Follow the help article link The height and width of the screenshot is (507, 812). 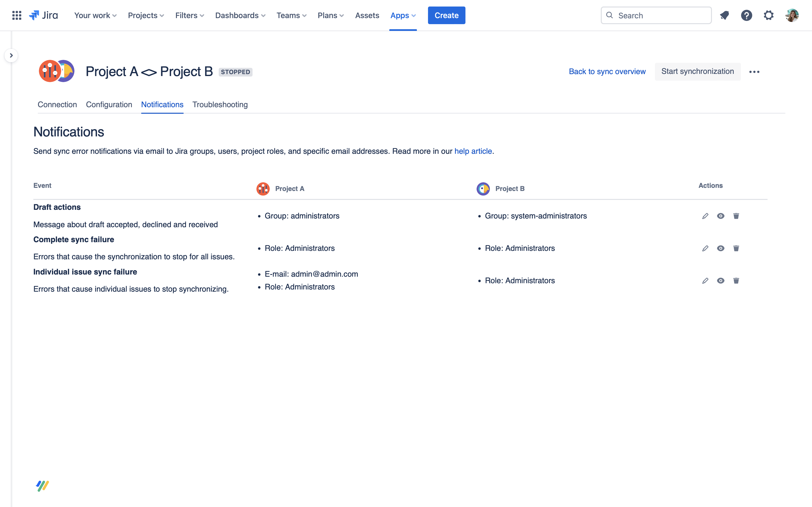tap(473, 151)
